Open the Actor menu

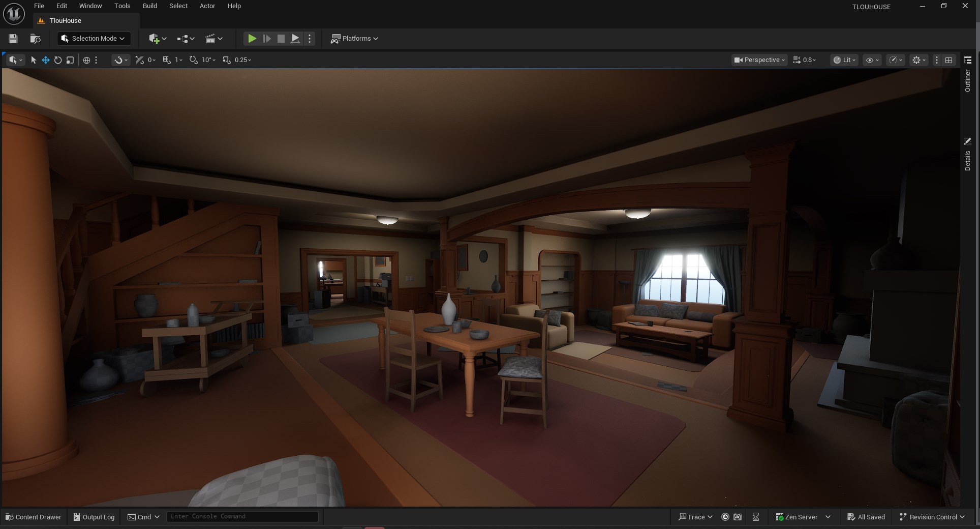point(207,6)
